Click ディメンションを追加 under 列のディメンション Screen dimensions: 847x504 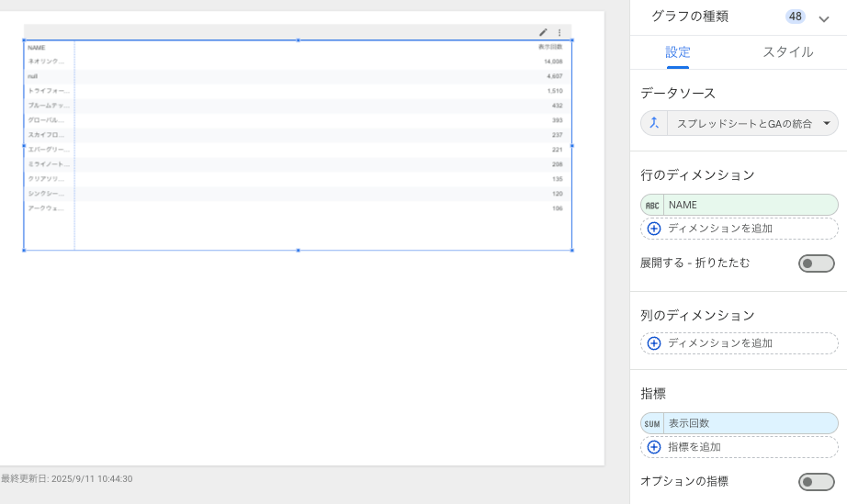[719, 343]
